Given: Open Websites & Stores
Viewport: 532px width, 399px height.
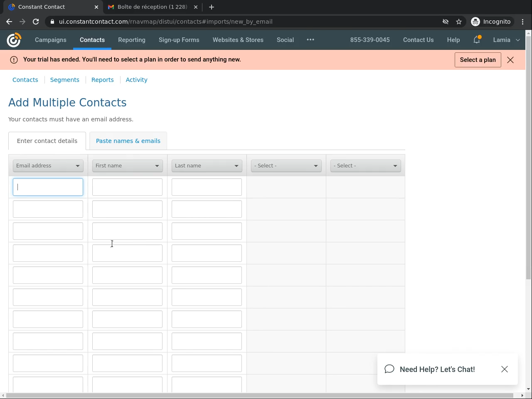Looking at the screenshot, I should 238,40.
